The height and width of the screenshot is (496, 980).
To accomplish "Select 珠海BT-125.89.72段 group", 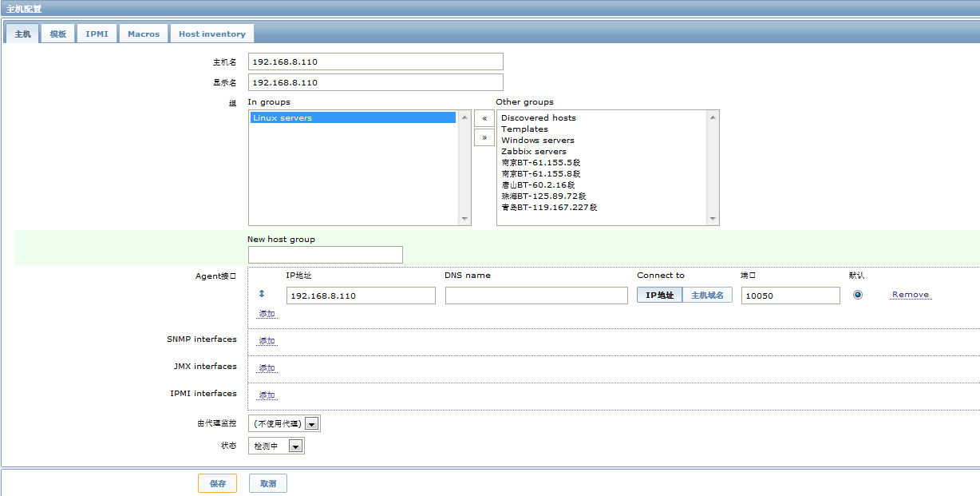I will click(x=543, y=196).
